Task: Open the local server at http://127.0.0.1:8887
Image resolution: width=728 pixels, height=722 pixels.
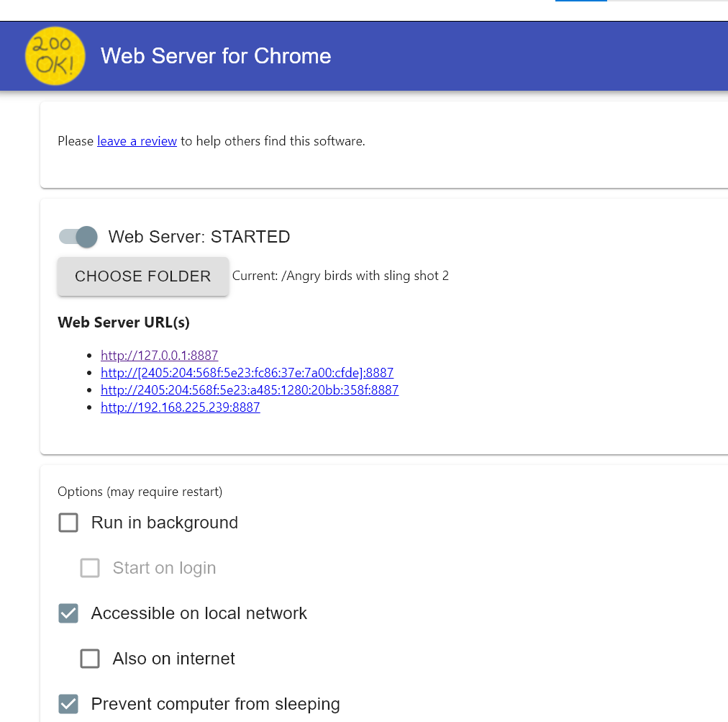Action: 159,355
